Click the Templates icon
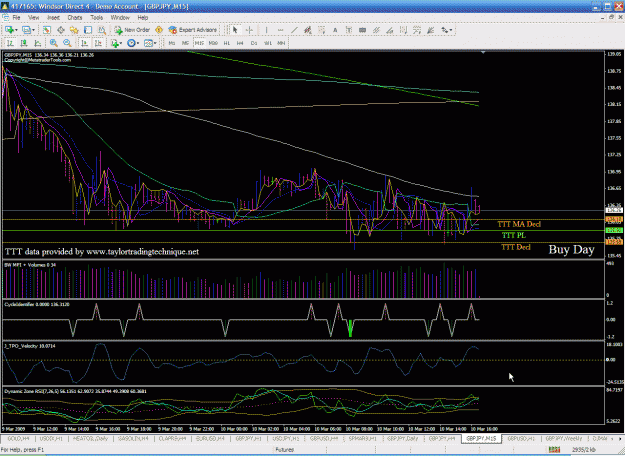This screenshot has height=456, width=625. (148, 43)
